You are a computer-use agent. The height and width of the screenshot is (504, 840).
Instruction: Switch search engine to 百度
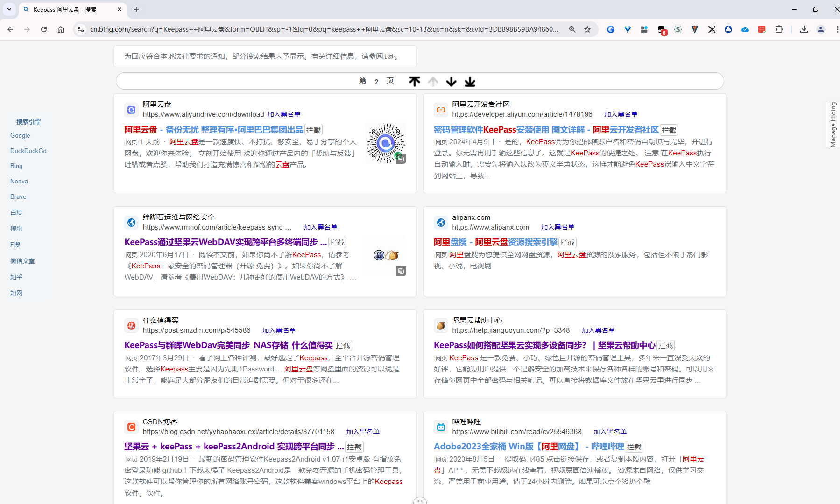pos(16,212)
